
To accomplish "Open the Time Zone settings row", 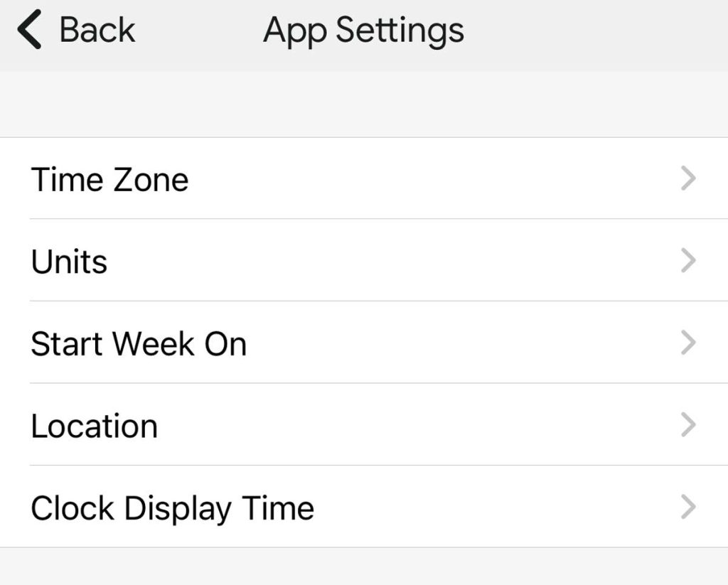I will pos(355,179).
